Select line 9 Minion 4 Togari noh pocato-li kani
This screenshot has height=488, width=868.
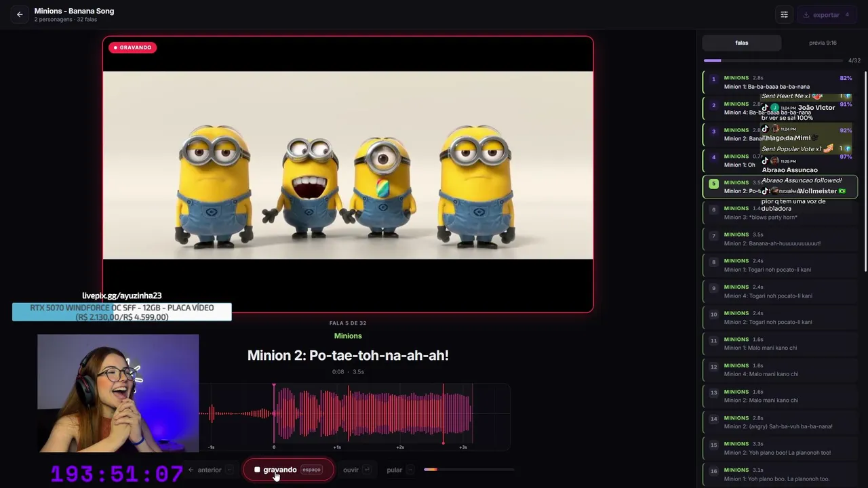(781, 291)
